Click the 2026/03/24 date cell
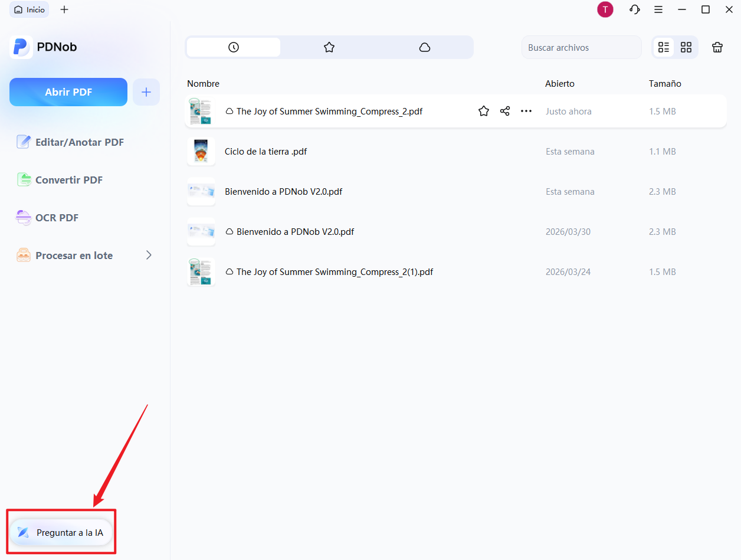Image resolution: width=741 pixels, height=560 pixels. tap(568, 272)
